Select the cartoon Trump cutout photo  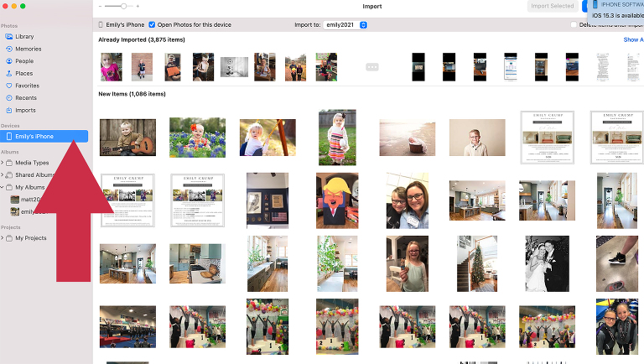pyautogui.click(x=338, y=201)
